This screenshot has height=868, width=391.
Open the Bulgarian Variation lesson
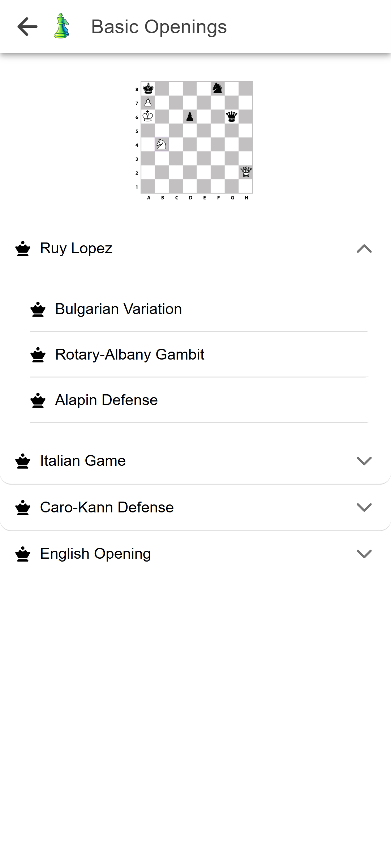[x=119, y=309]
